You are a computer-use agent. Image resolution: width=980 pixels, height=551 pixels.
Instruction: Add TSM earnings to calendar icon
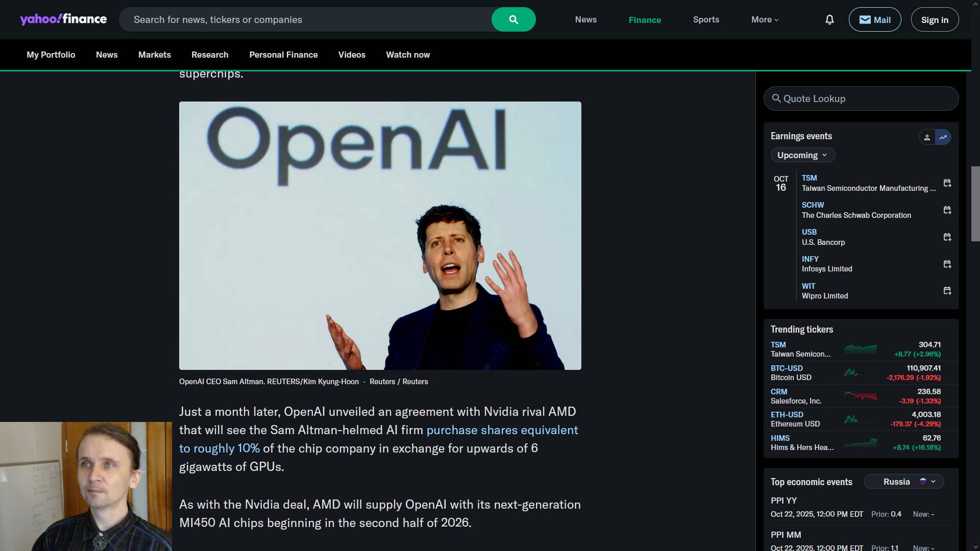pyautogui.click(x=947, y=183)
